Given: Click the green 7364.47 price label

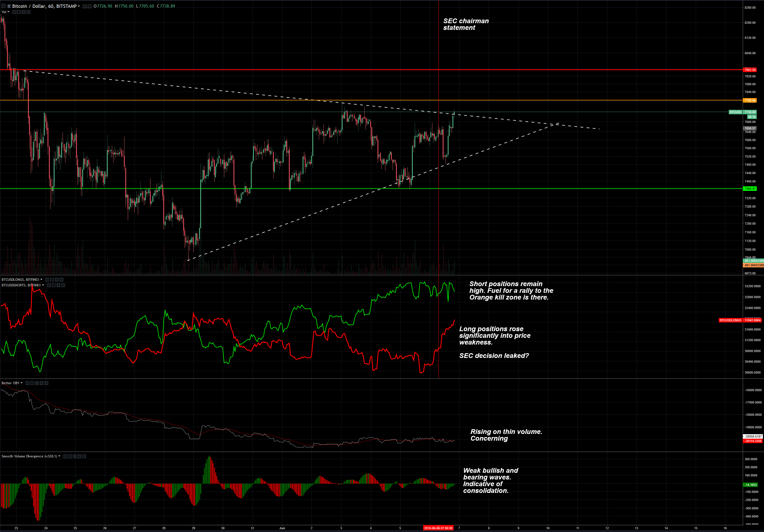Looking at the screenshot, I should [750, 189].
